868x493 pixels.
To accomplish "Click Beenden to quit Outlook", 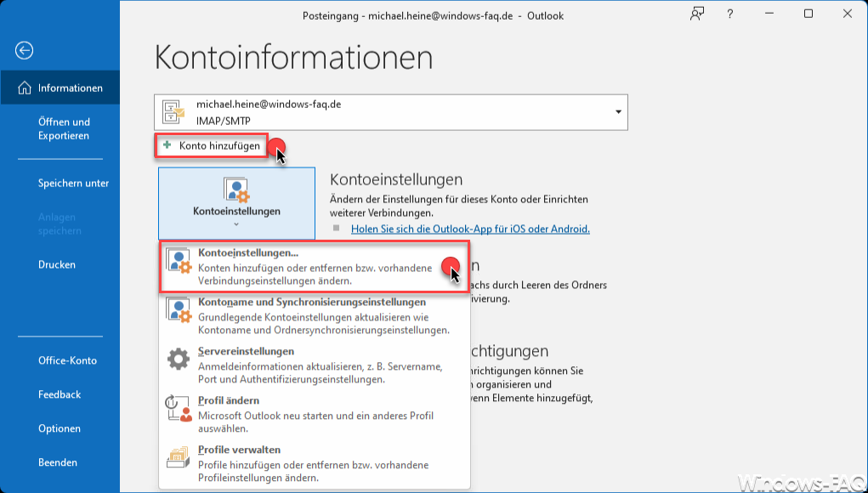I will pos(60,462).
